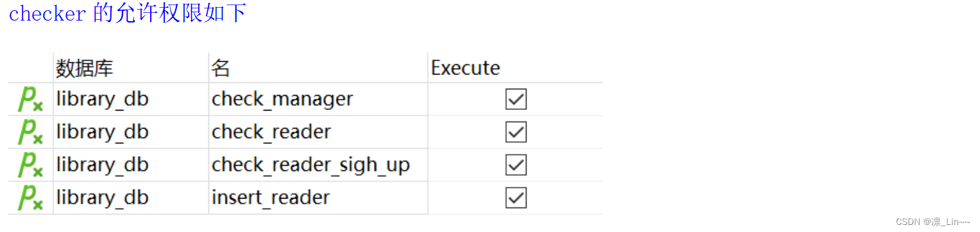Uncheck Execute for check_manager
Viewport: 980px width, 232px height.
coord(516,100)
